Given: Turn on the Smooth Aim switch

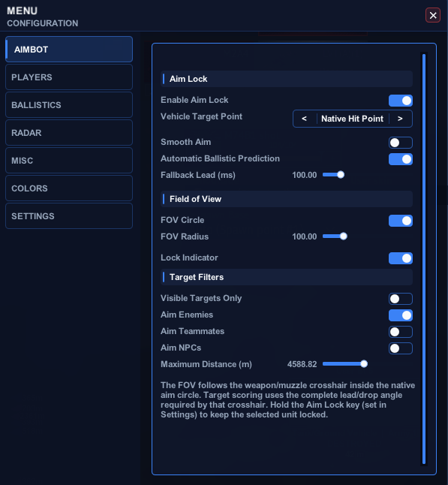Looking at the screenshot, I should [x=401, y=143].
